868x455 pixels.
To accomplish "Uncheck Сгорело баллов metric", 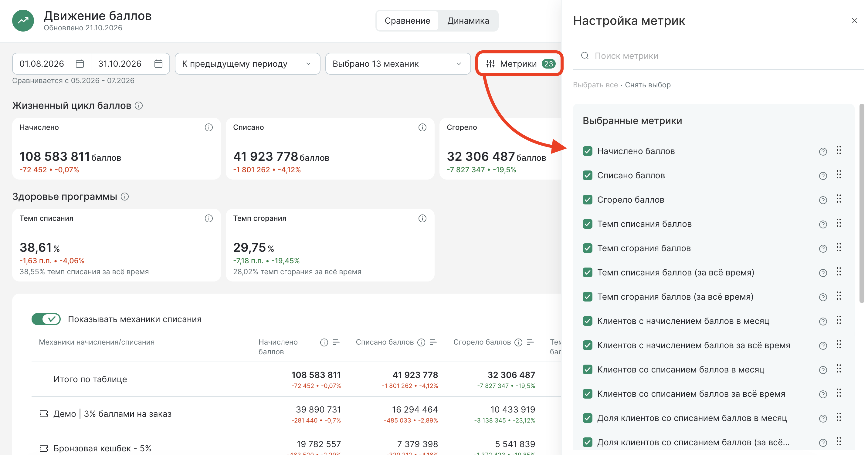I will [x=588, y=199].
